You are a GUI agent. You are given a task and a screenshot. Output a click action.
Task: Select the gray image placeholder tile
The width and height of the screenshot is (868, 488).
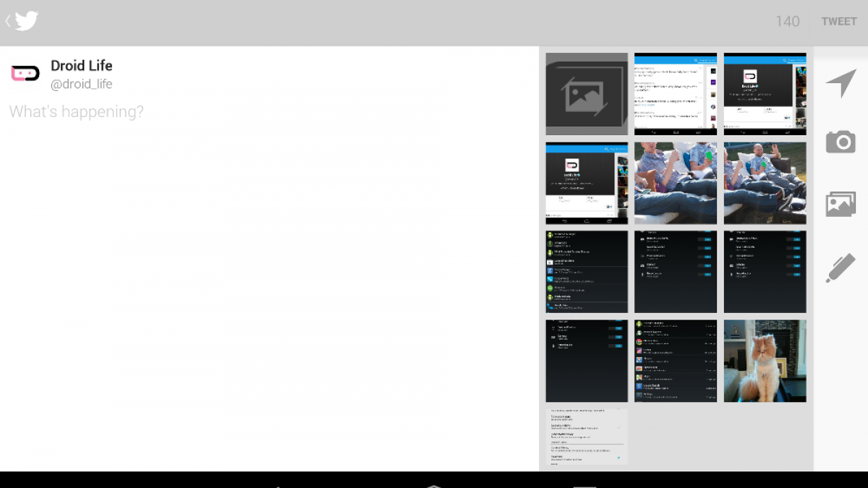[x=587, y=94]
